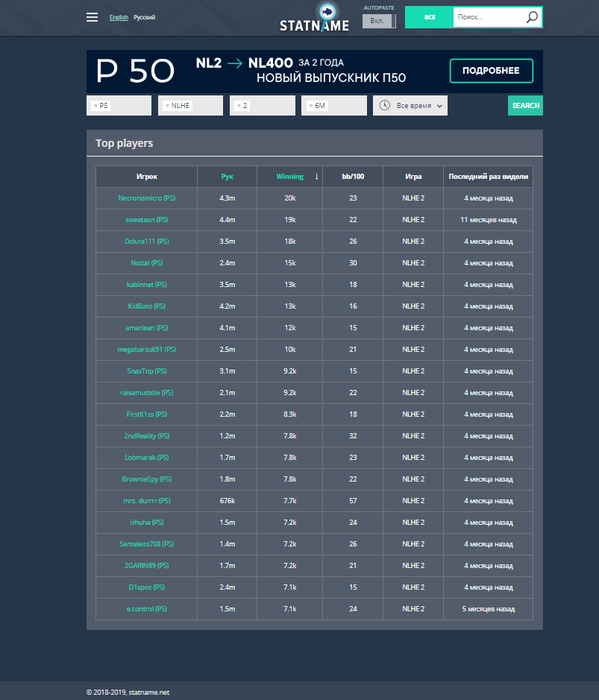
Task: Open player Senseless708 (PS)
Action: pos(146,544)
